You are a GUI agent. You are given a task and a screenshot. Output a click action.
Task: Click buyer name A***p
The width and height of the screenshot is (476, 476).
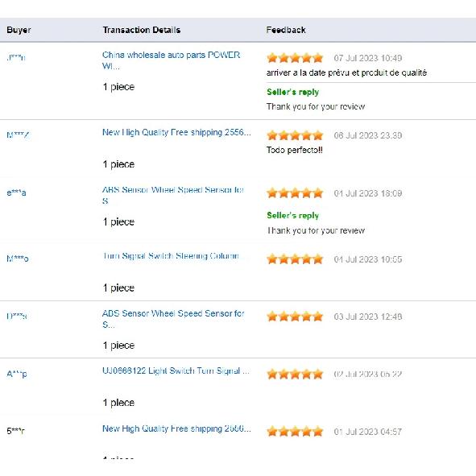click(17, 374)
